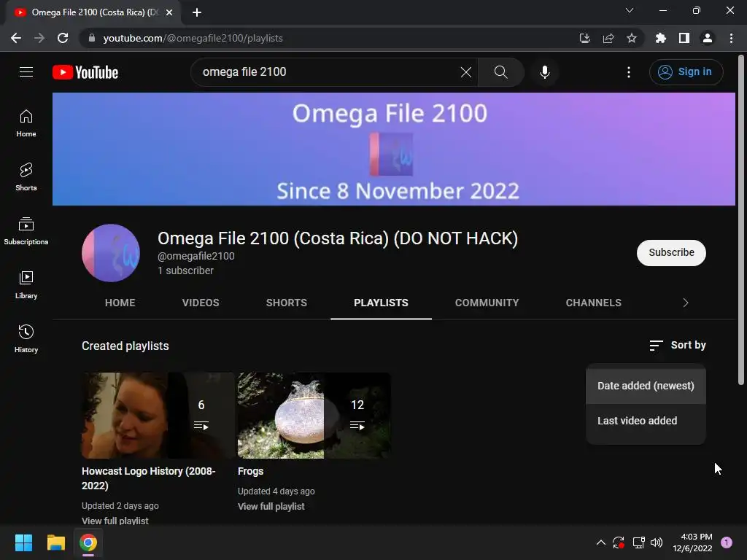View full playlist under Frogs
This screenshot has height=560, width=747.
[271, 507]
